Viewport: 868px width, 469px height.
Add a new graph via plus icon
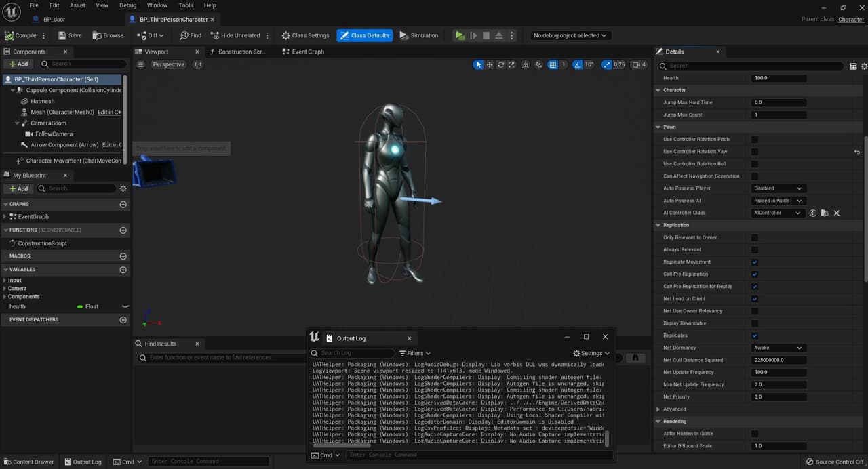click(x=123, y=204)
